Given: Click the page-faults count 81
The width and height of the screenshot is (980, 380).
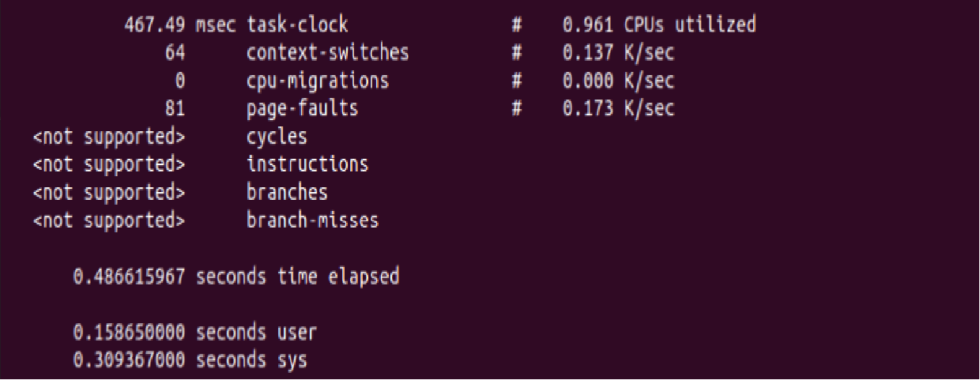Looking at the screenshot, I should pyautogui.click(x=175, y=108).
